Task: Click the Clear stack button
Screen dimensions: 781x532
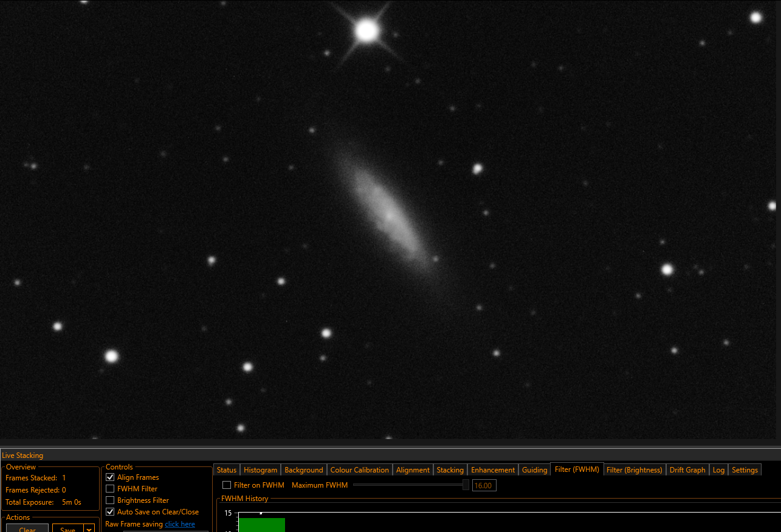Action: 27,528
